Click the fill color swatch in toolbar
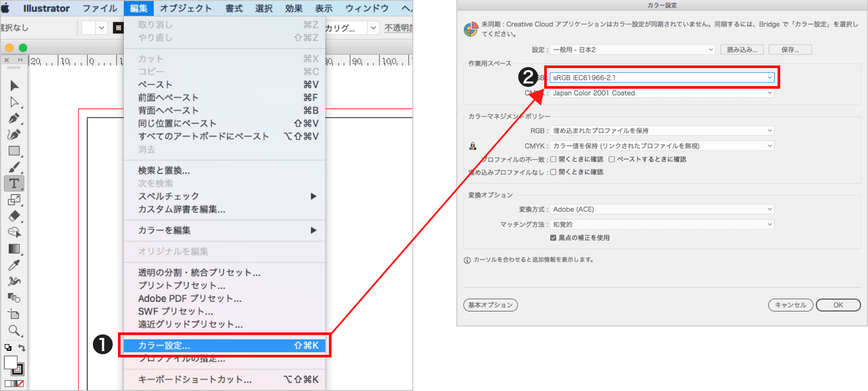Viewport: 868px width, 391px height. (x=10, y=363)
